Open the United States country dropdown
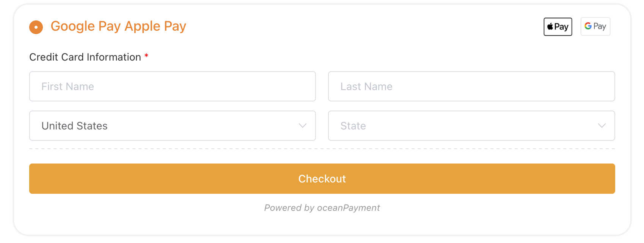644x243 pixels. pyautogui.click(x=173, y=126)
